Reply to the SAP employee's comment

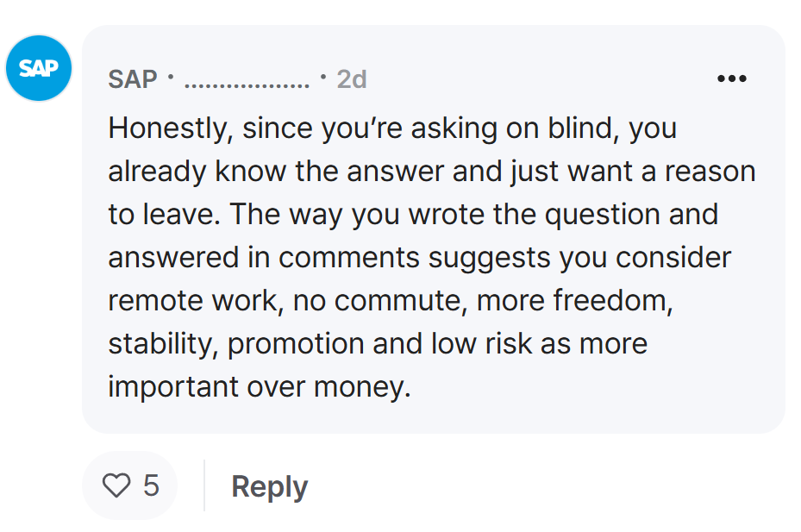[x=270, y=486]
